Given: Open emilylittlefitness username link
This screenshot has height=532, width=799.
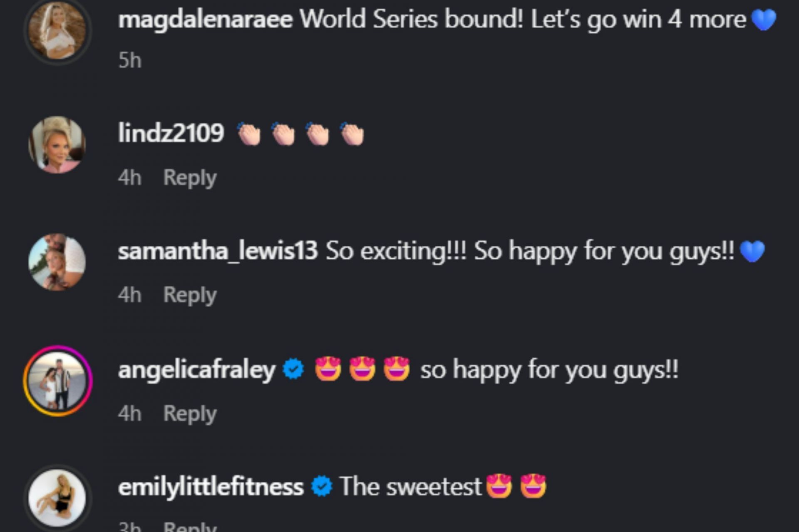Looking at the screenshot, I should [211, 487].
